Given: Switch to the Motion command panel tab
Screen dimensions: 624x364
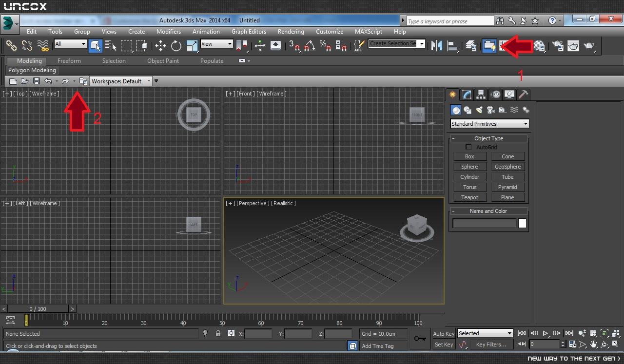Looking at the screenshot, I should tap(495, 95).
